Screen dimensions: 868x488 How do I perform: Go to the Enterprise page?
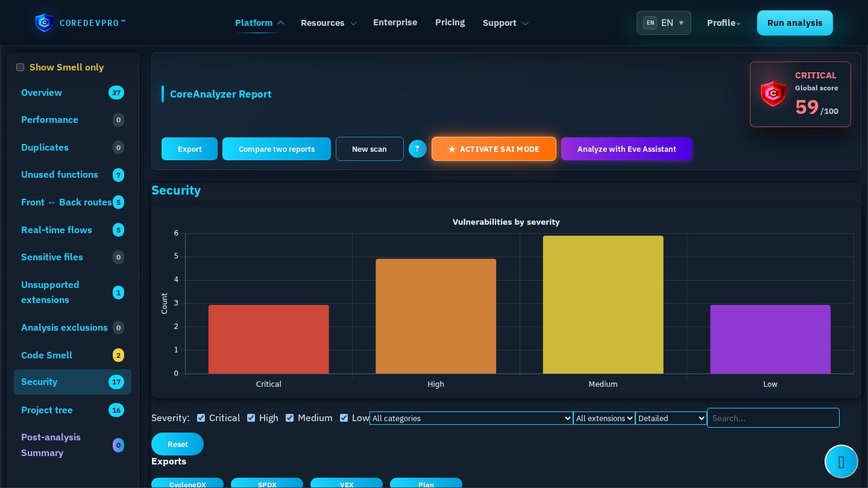[395, 22]
